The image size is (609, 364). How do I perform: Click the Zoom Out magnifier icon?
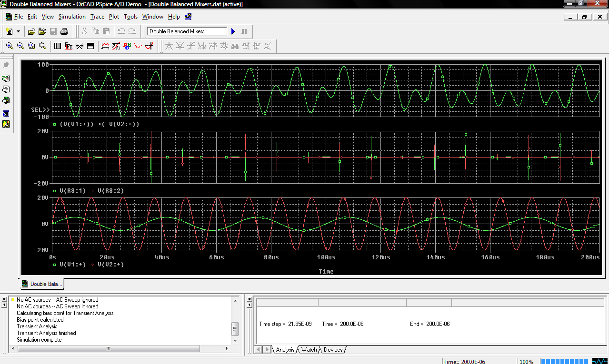coord(20,46)
